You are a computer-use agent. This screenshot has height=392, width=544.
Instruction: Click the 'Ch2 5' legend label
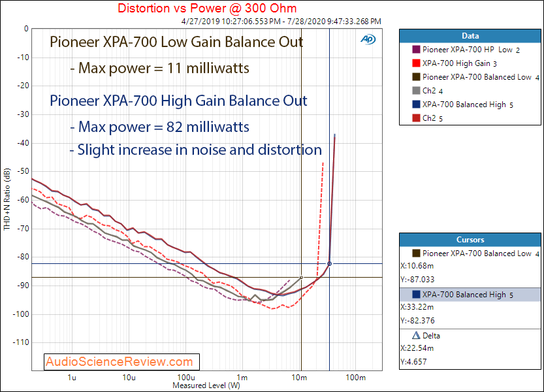point(432,118)
